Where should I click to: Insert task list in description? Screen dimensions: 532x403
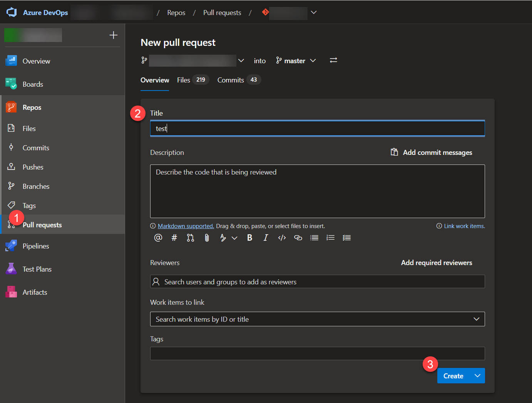point(346,238)
